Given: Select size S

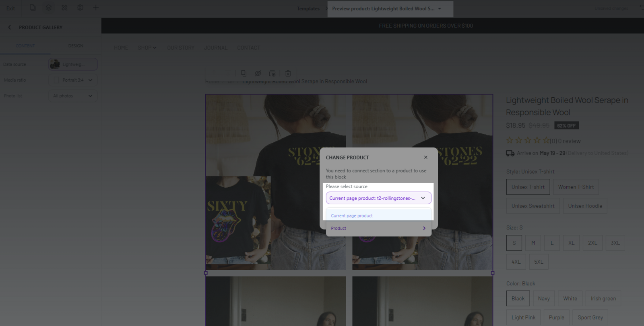Looking at the screenshot, I should pos(514,243).
